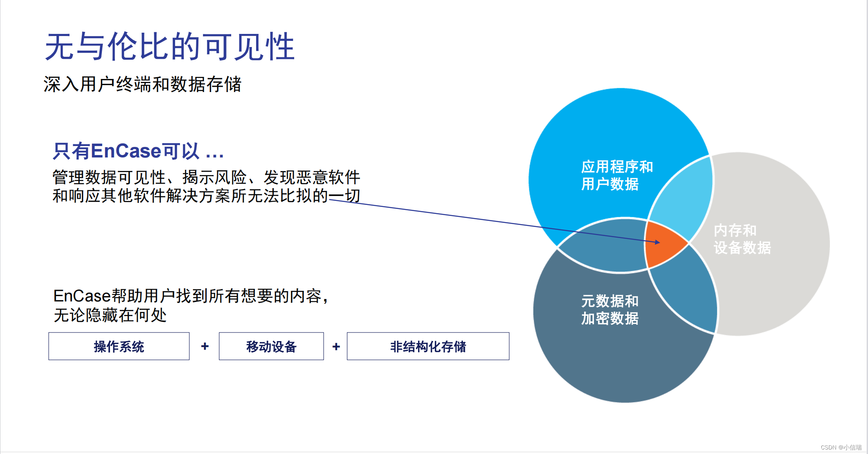868x454 pixels.
Task: Click line 管理数据可见性、揭示风险、发现恶意软件
Action: (206, 178)
